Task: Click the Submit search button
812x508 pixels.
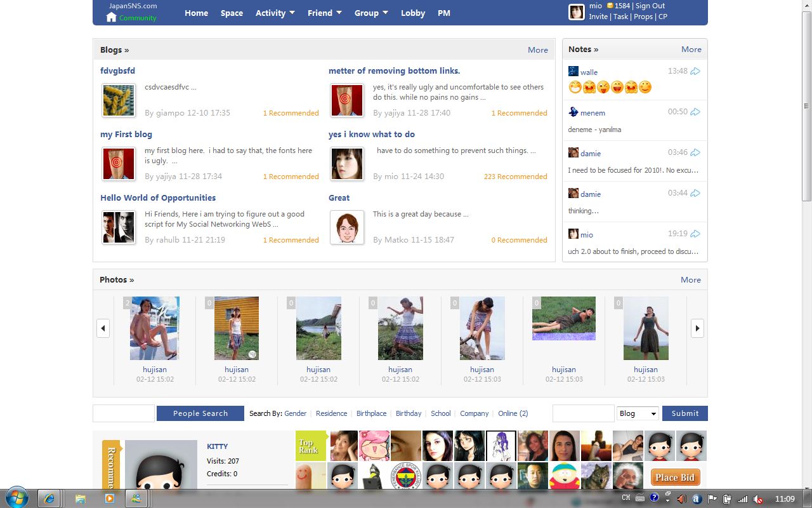Action: pos(685,413)
